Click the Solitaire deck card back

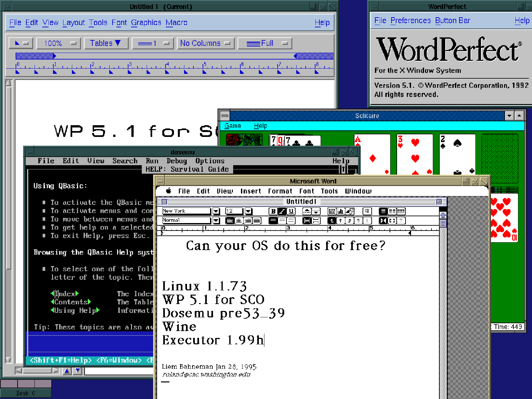244,140
